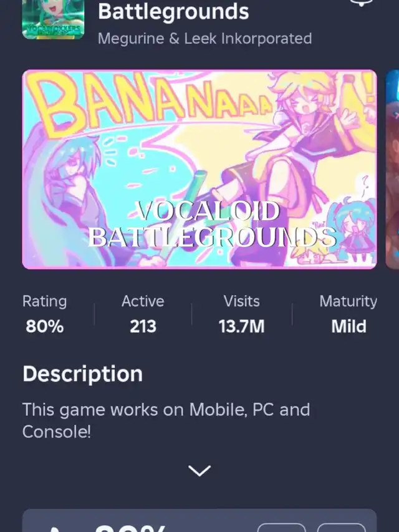Tap the Description heading
Viewport: 399px width, 532px height.
pos(82,374)
